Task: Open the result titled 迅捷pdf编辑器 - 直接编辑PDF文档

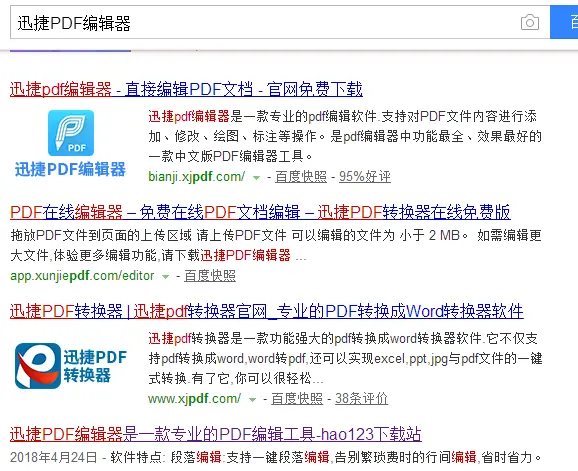Action: point(186,89)
